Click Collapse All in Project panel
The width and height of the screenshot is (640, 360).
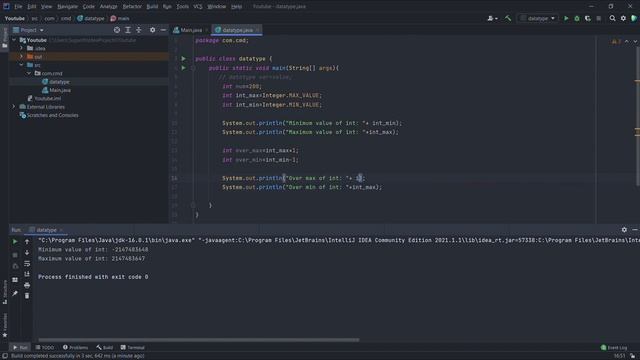[x=139, y=30]
